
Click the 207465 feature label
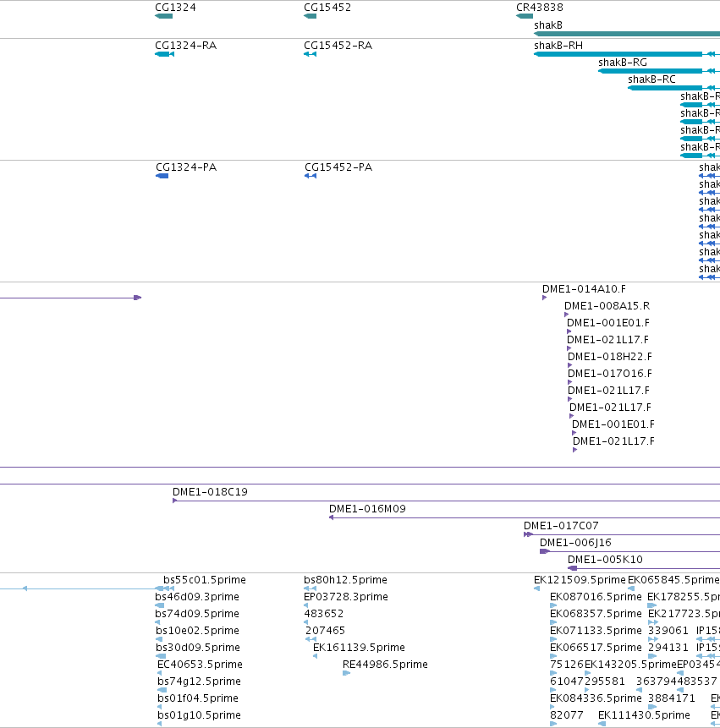click(325, 631)
